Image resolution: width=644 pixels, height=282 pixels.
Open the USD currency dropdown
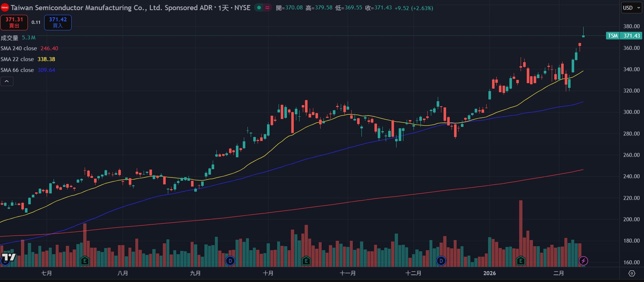click(631, 8)
